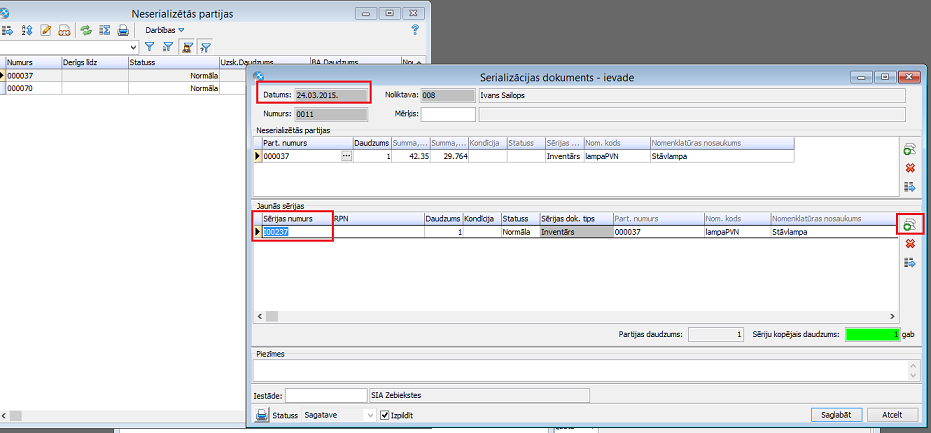The height and width of the screenshot is (433, 931).
Task: Click the ellipsis button next to 000037
Action: [x=346, y=156]
